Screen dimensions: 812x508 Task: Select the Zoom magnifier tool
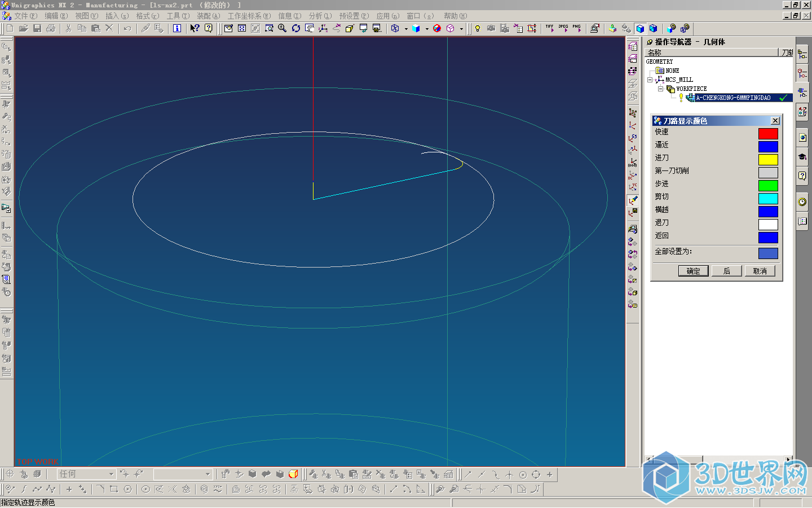coord(283,28)
